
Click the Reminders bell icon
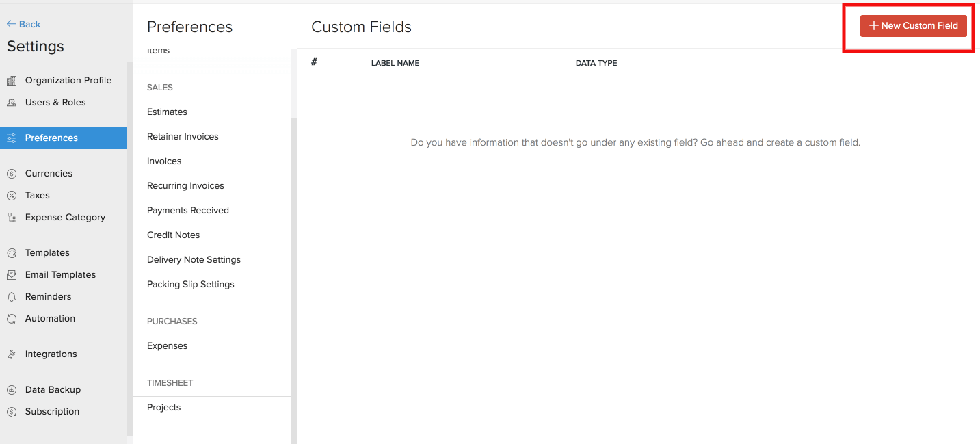click(x=12, y=297)
